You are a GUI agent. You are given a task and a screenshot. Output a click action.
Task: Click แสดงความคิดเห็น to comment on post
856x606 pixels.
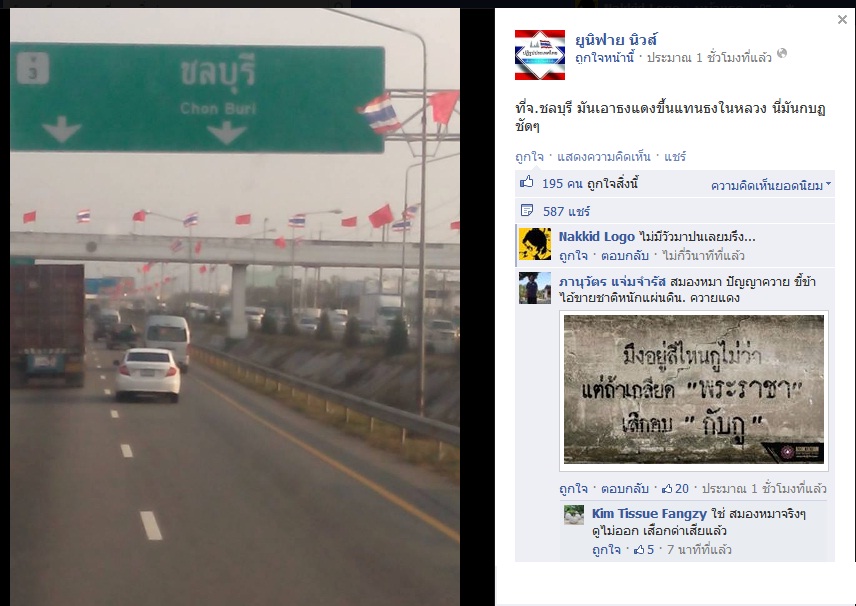click(604, 157)
